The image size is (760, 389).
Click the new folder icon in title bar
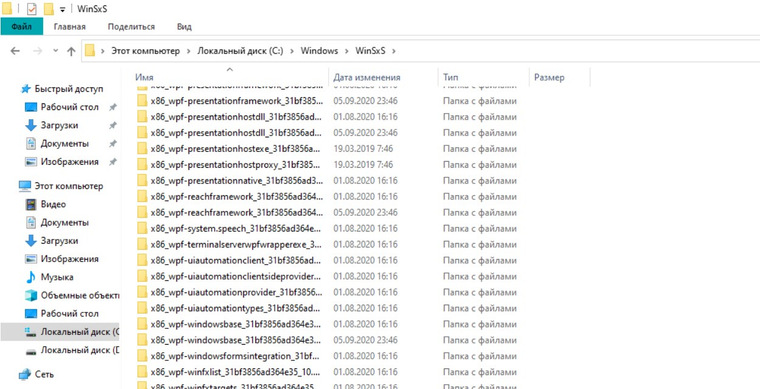tap(48, 9)
